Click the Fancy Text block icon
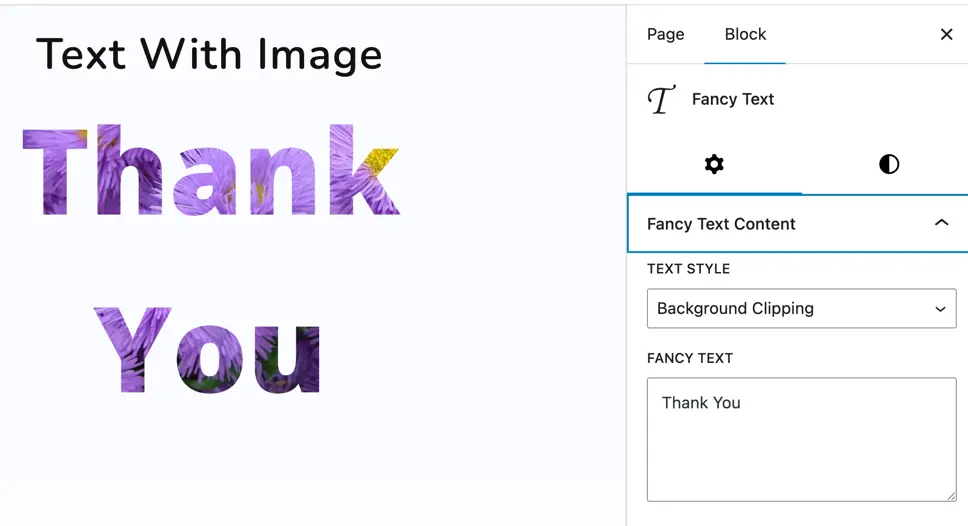 (661, 99)
